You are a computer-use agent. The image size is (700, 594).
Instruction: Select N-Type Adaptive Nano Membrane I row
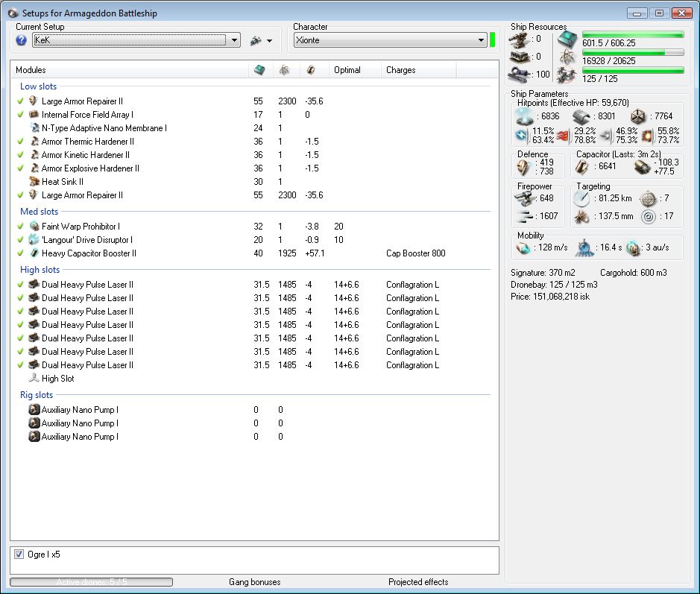point(104,128)
